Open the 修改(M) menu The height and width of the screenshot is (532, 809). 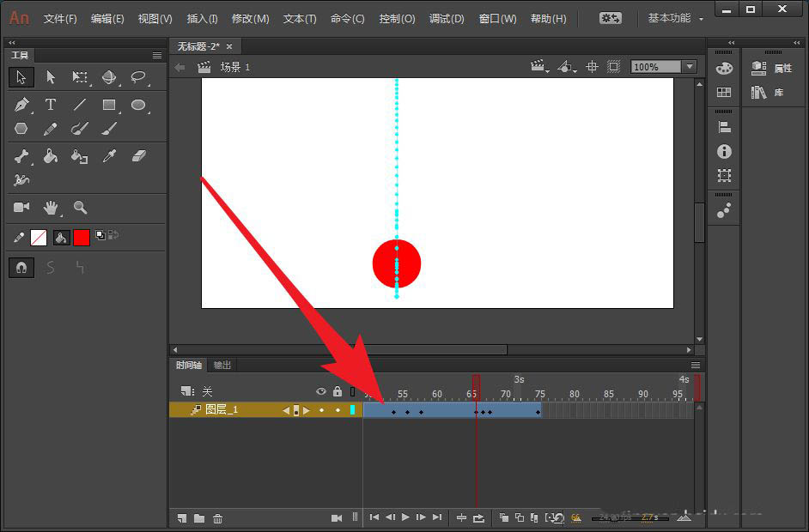pyautogui.click(x=250, y=19)
